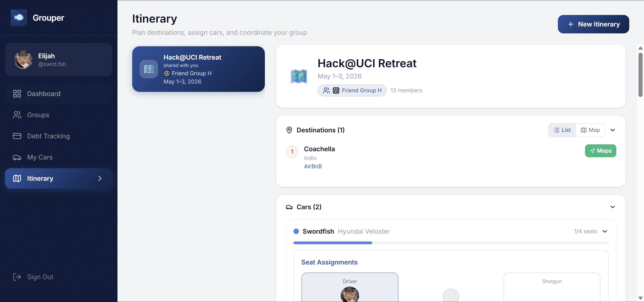Click the Coachella destination name
The width and height of the screenshot is (644, 302).
tap(319, 149)
